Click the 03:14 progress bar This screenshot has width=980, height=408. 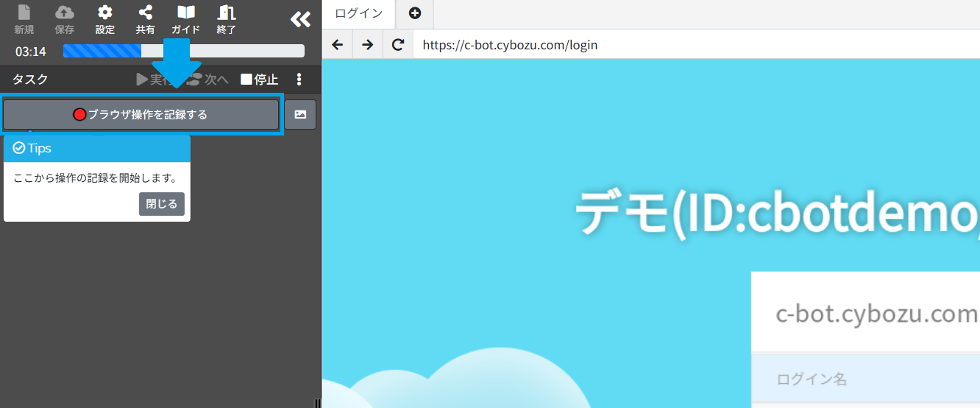(184, 51)
